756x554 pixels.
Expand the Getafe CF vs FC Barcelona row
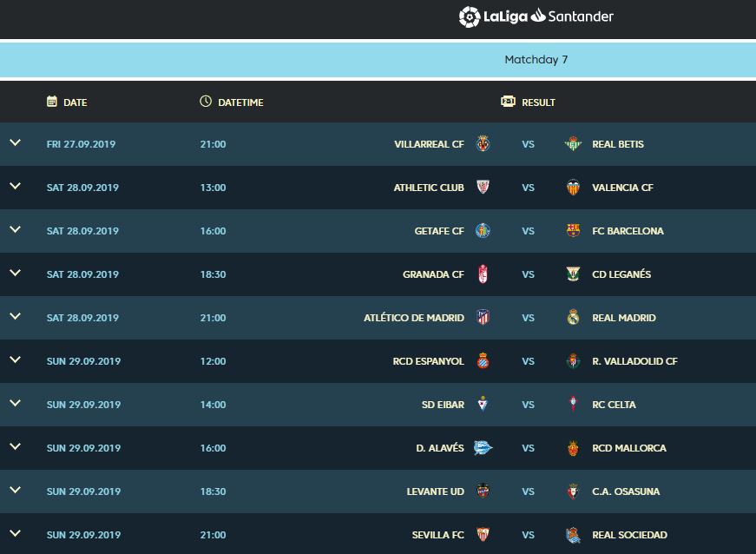coord(16,229)
